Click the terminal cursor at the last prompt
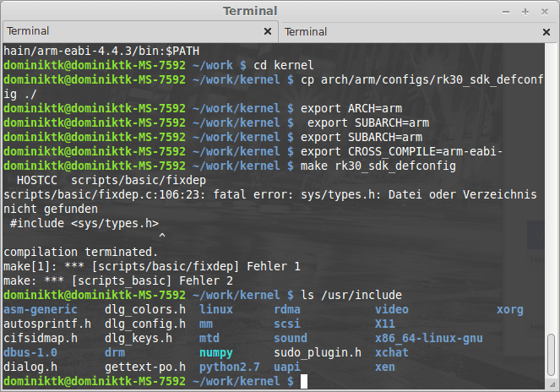Image resolution: width=560 pixels, height=392 pixels. point(304,381)
